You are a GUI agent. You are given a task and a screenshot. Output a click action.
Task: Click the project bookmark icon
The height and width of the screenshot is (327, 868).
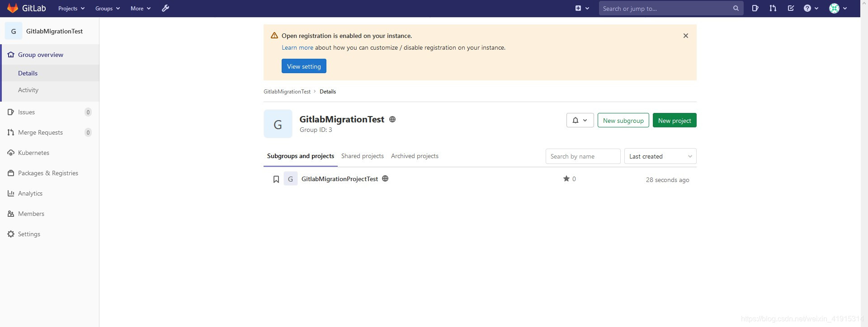(276, 179)
